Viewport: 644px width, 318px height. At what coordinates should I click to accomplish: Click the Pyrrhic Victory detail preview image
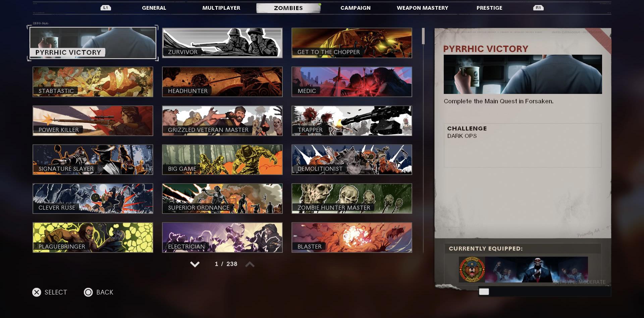click(523, 74)
